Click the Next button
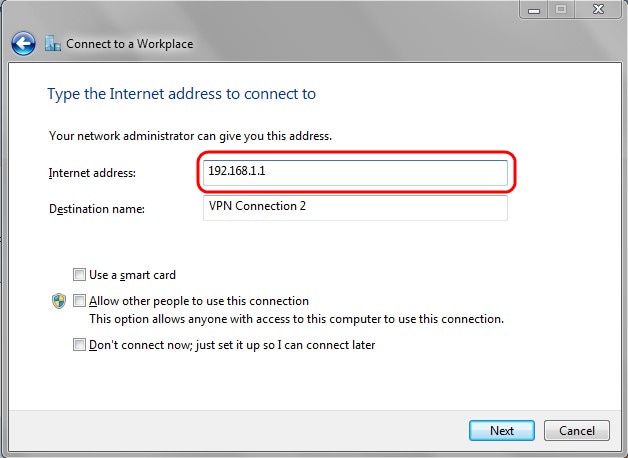 point(501,431)
